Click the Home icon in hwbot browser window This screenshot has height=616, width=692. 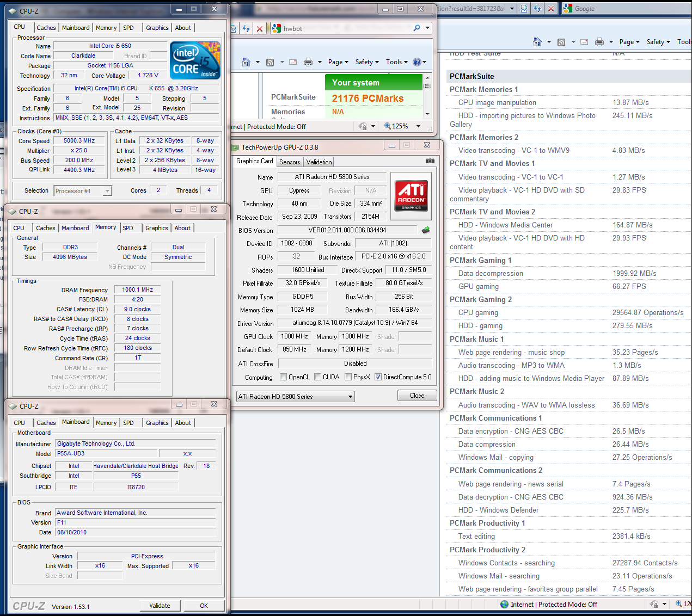coord(246,62)
